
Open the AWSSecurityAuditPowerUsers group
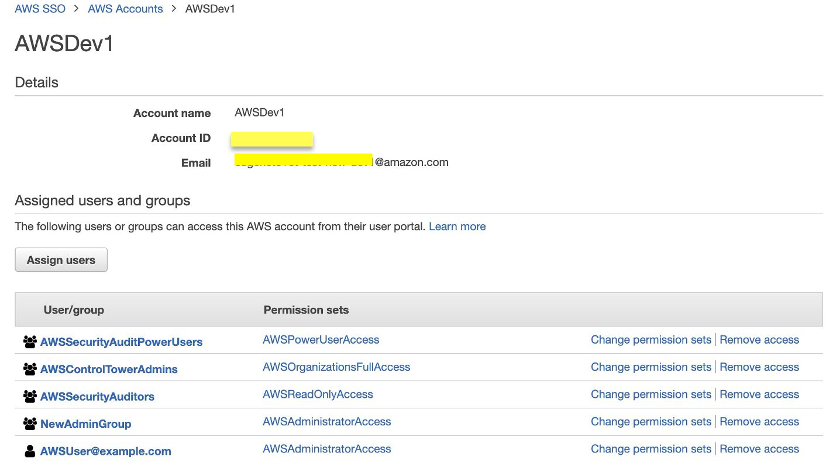121,342
